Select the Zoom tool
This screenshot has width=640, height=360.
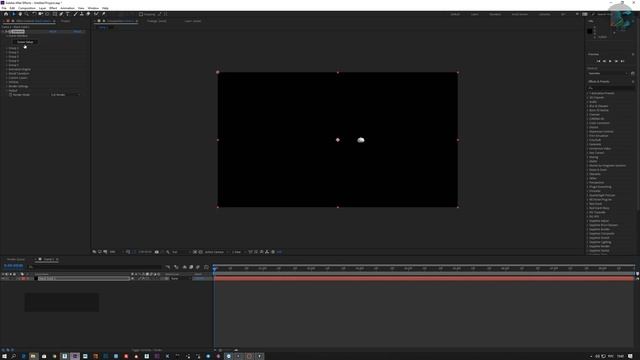pos(27,14)
